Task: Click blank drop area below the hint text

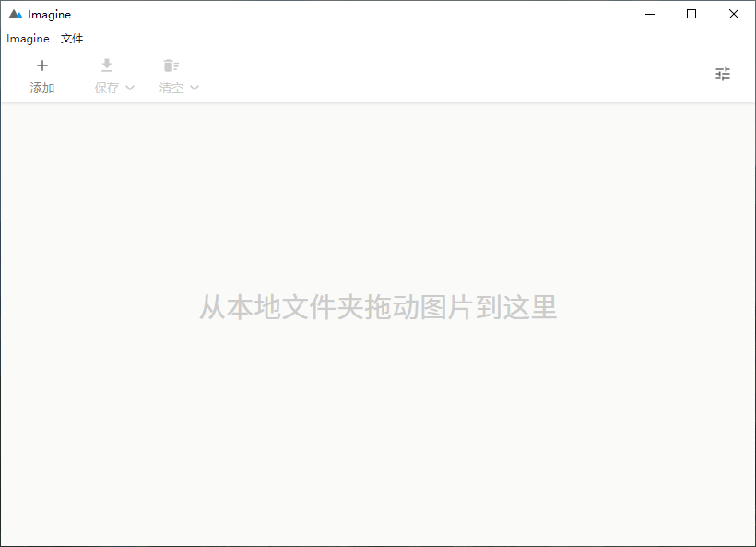Action: click(x=378, y=434)
